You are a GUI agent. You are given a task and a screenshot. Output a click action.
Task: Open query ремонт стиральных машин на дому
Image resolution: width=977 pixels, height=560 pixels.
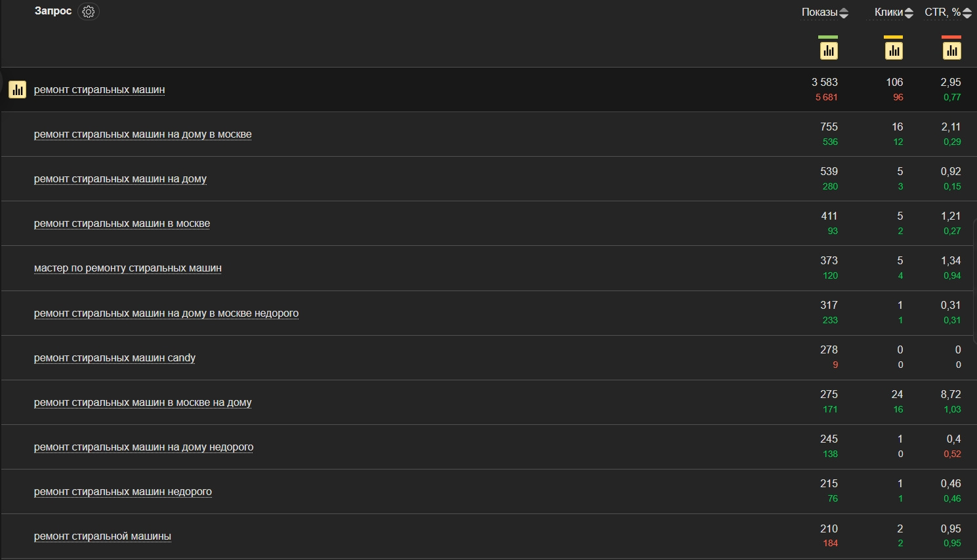pyautogui.click(x=120, y=179)
